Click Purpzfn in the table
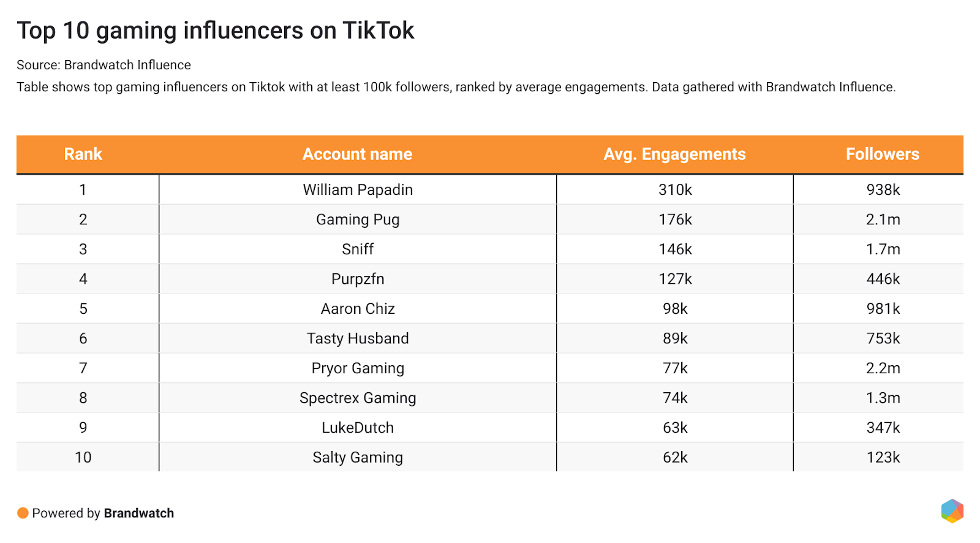Image resolution: width=980 pixels, height=543 pixels. tap(358, 279)
